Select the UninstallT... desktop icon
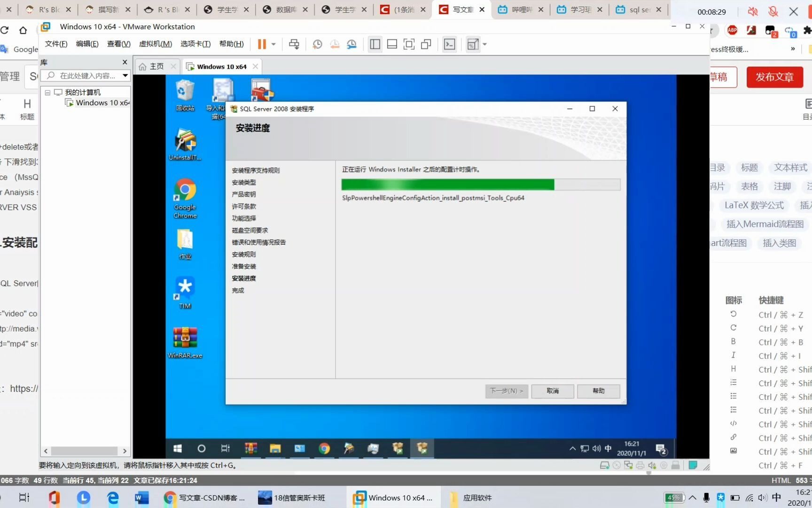The width and height of the screenshot is (812, 508). click(x=185, y=145)
